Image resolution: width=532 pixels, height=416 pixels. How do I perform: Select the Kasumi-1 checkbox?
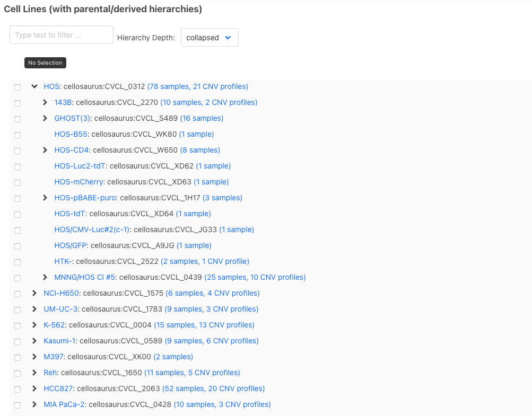tap(17, 341)
